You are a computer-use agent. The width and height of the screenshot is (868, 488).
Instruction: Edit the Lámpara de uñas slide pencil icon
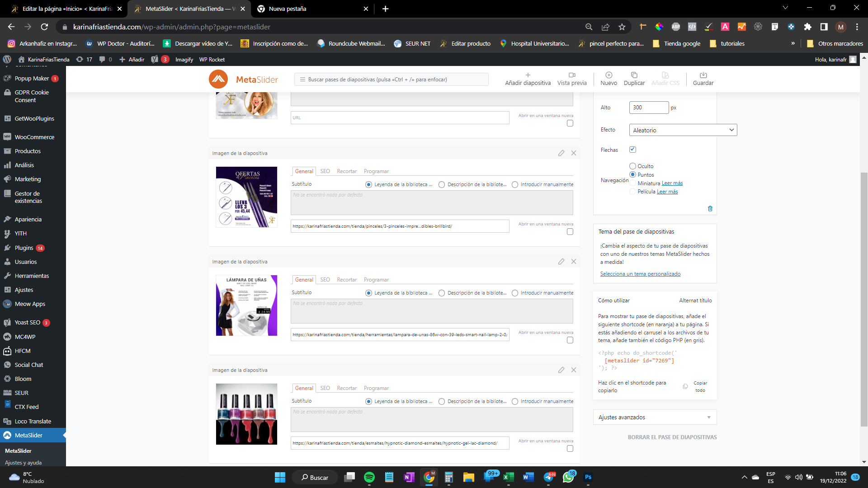click(x=561, y=262)
